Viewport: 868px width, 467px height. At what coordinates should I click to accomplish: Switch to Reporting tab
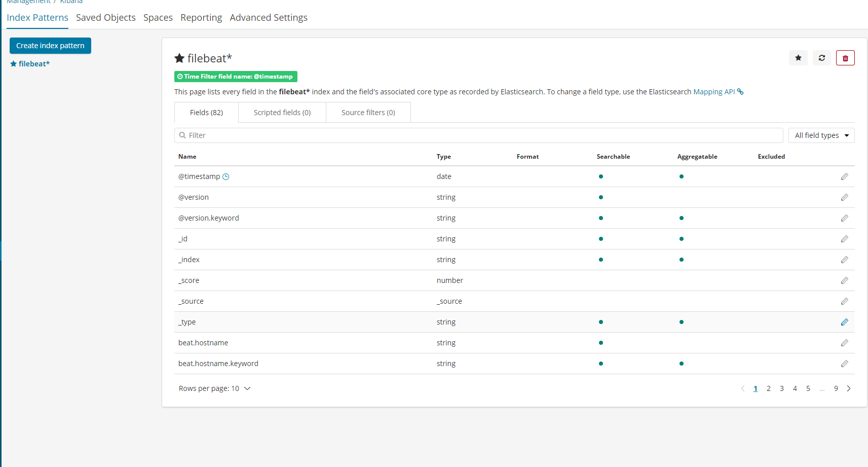[x=201, y=18]
